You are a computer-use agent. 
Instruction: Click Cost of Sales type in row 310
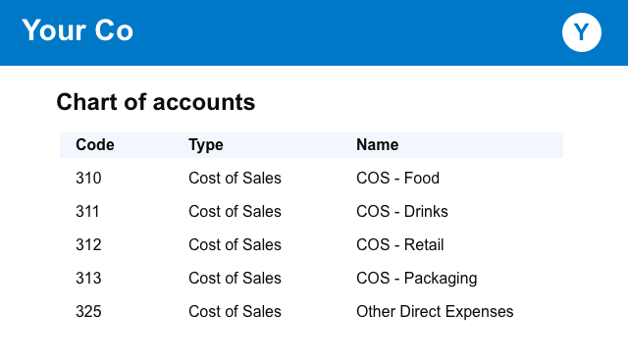(235, 178)
